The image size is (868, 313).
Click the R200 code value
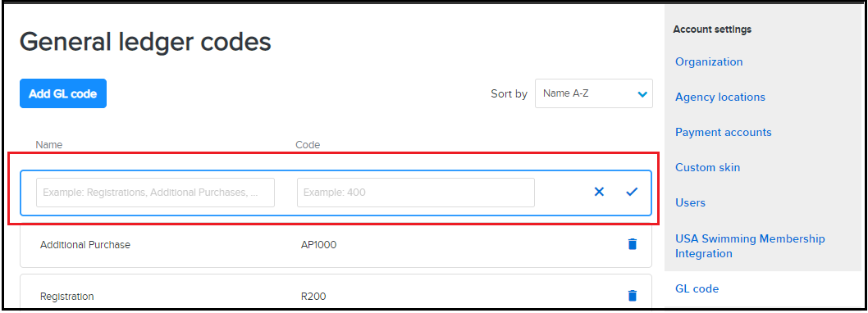coord(313,297)
